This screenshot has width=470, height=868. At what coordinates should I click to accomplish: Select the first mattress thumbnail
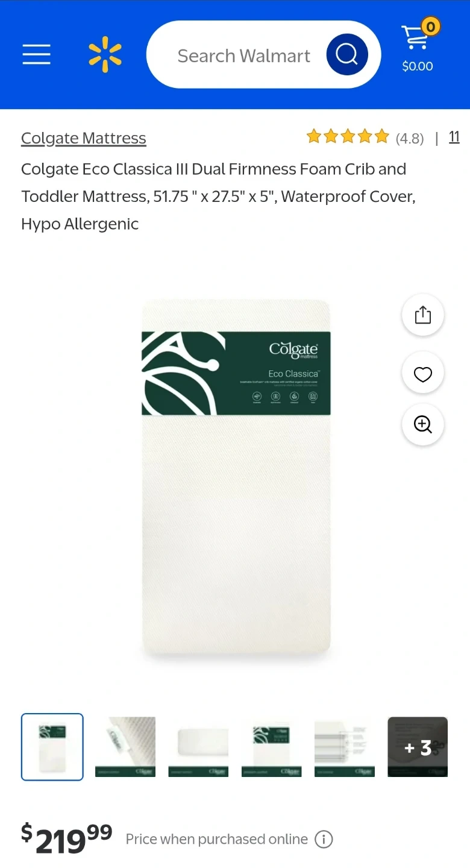click(52, 747)
